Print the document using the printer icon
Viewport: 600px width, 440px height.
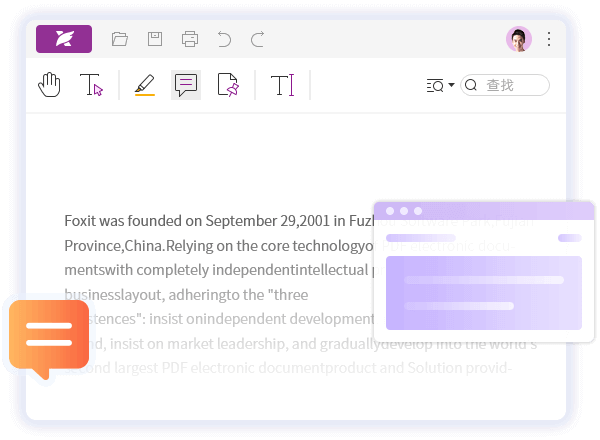pos(190,39)
